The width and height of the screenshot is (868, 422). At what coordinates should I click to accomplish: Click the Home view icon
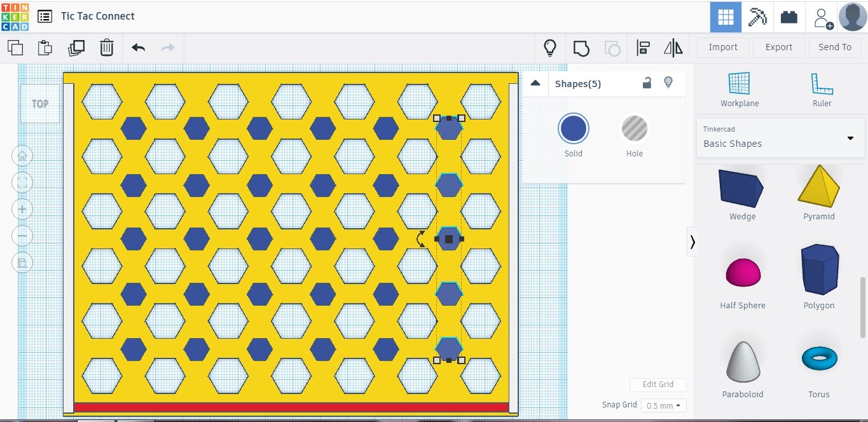(22, 156)
